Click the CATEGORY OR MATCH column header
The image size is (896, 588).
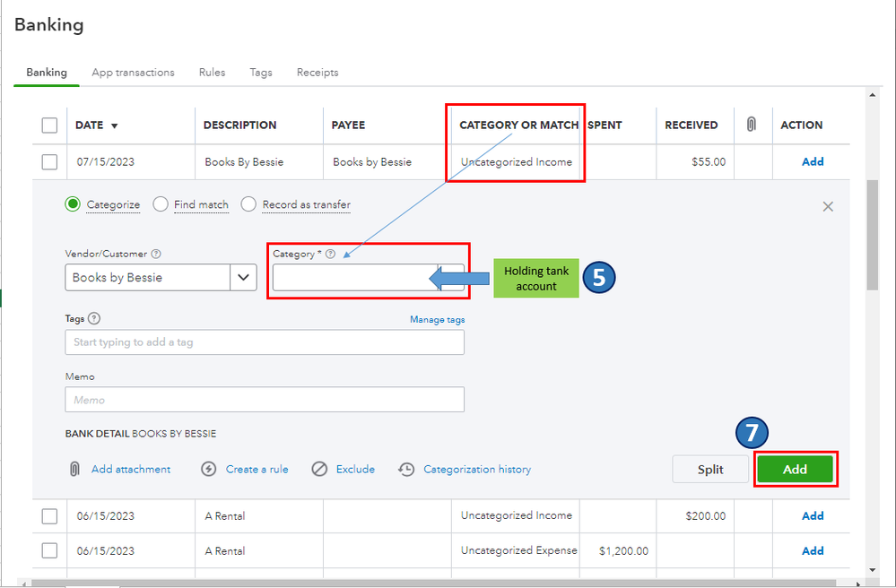click(519, 125)
